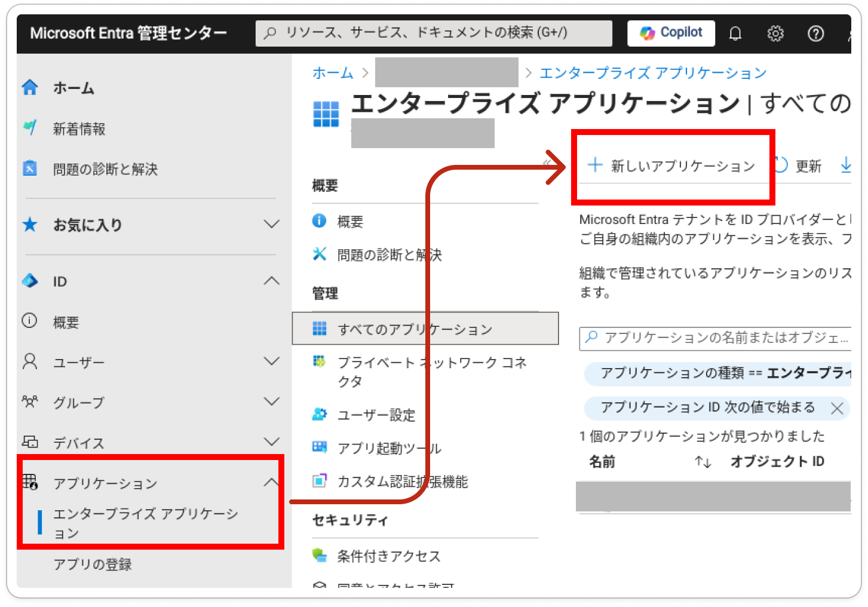Viewport: 868px width, 607px height.
Task: Open アプリの登録 in sidebar
Action: 93,565
